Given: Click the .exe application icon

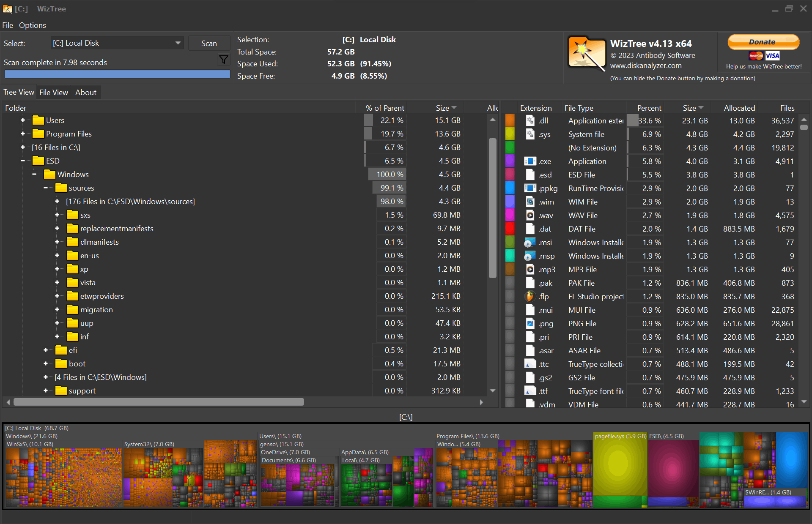Looking at the screenshot, I should [x=530, y=161].
